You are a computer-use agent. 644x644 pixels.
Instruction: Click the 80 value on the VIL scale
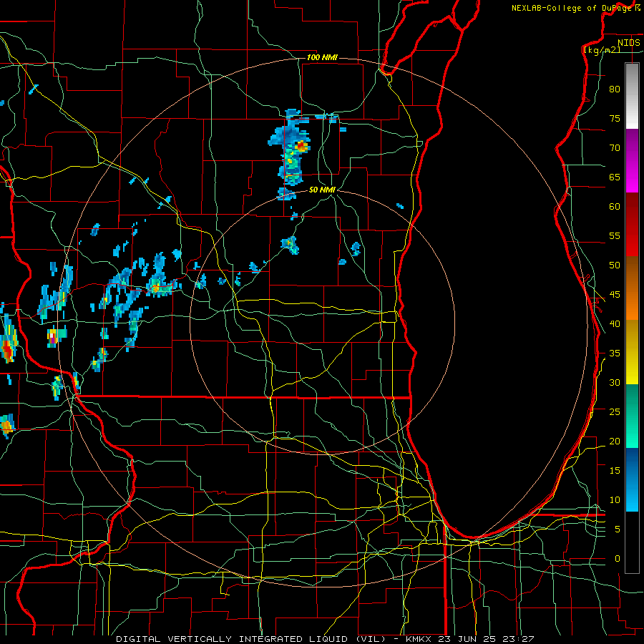(615, 89)
